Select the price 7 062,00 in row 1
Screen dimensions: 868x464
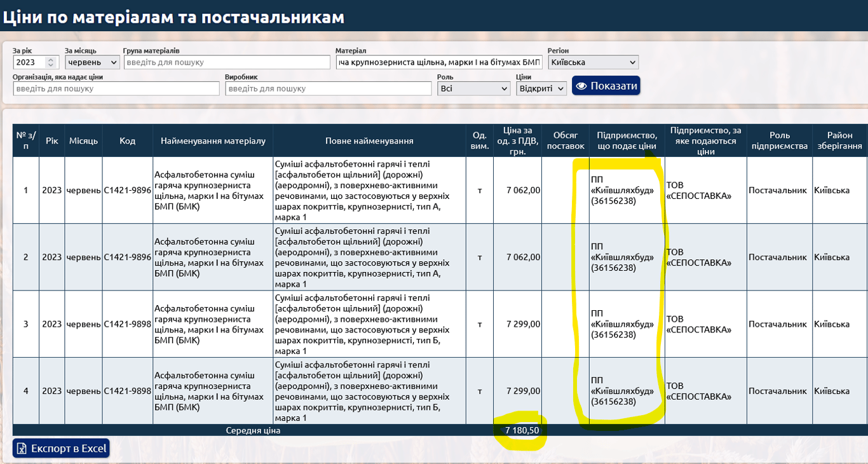[x=523, y=190]
